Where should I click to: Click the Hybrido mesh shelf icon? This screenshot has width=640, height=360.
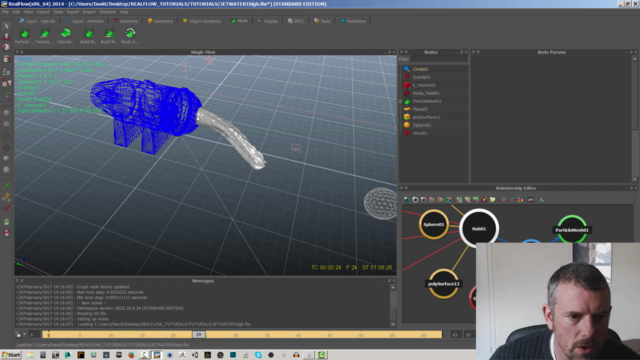65,33
